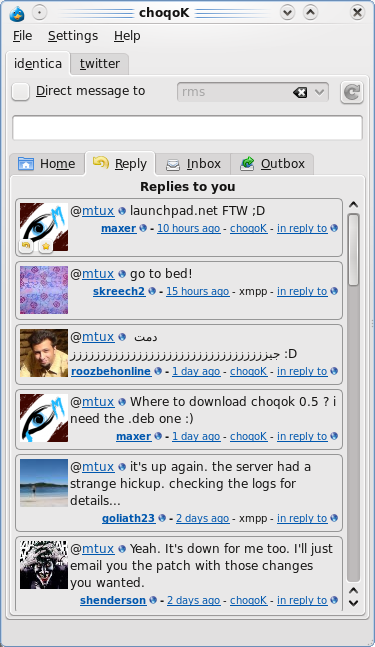The height and width of the screenshot is (647, 375).
Task: Open the Help menu
Action: (x=127, y=36)
